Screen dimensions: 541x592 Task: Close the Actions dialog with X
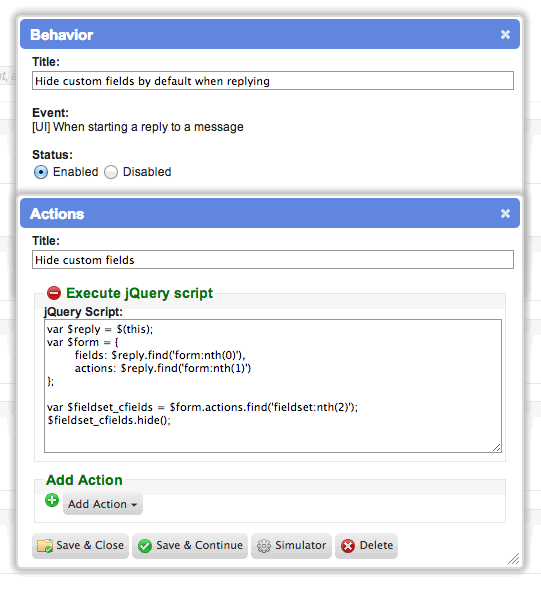coord(505,213)
